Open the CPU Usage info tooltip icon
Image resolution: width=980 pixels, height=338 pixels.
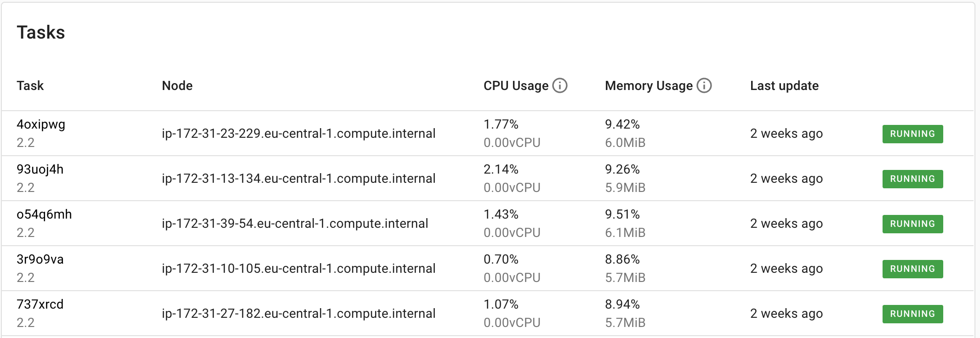point(559,85)
